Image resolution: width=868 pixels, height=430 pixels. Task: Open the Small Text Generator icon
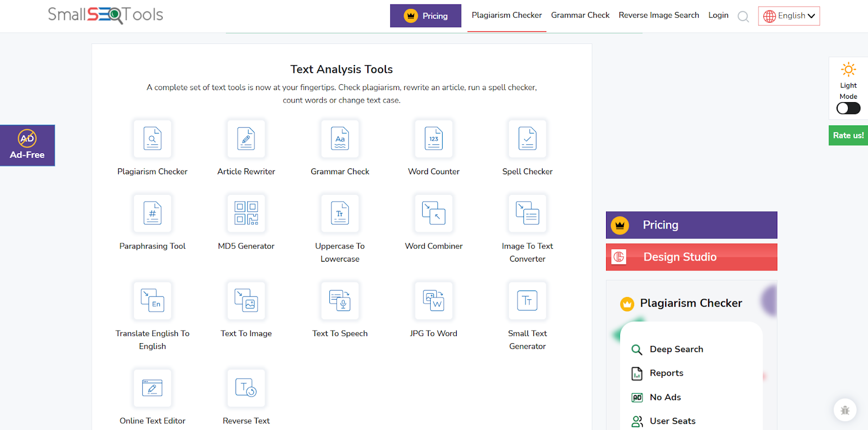[x=527, y=301]
